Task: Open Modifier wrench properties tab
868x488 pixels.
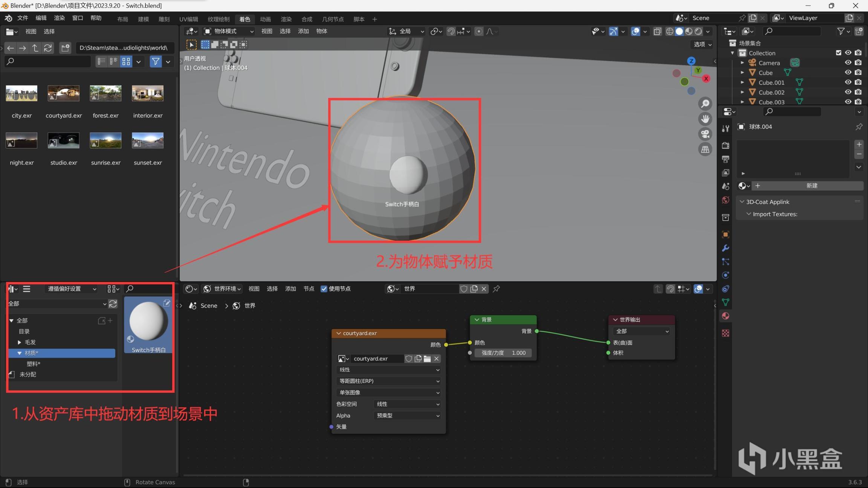Action: (x=725, y=248)
